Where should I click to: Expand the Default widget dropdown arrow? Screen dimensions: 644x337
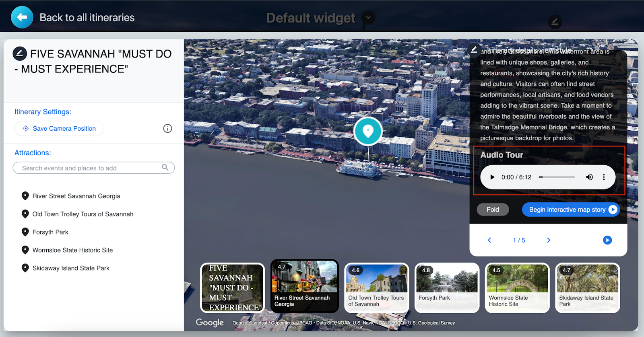[368, 17]
